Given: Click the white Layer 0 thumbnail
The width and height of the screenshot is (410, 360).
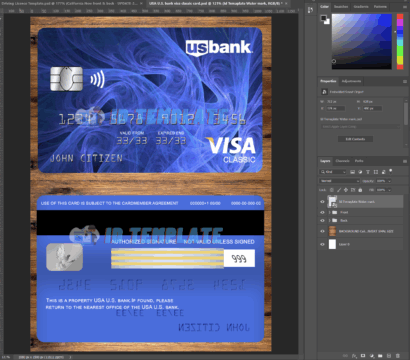Looking at the screenshot, I should point(332,244).
